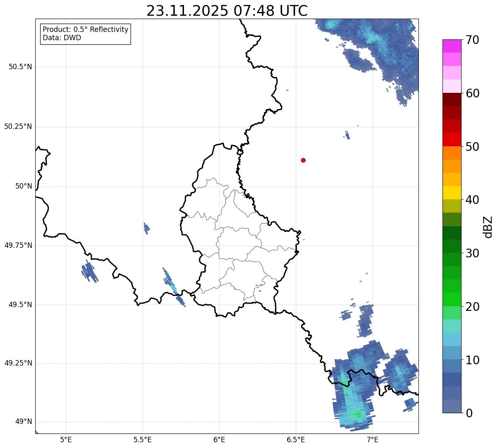Pick the pale pink swatch above 60

(452, 86)
